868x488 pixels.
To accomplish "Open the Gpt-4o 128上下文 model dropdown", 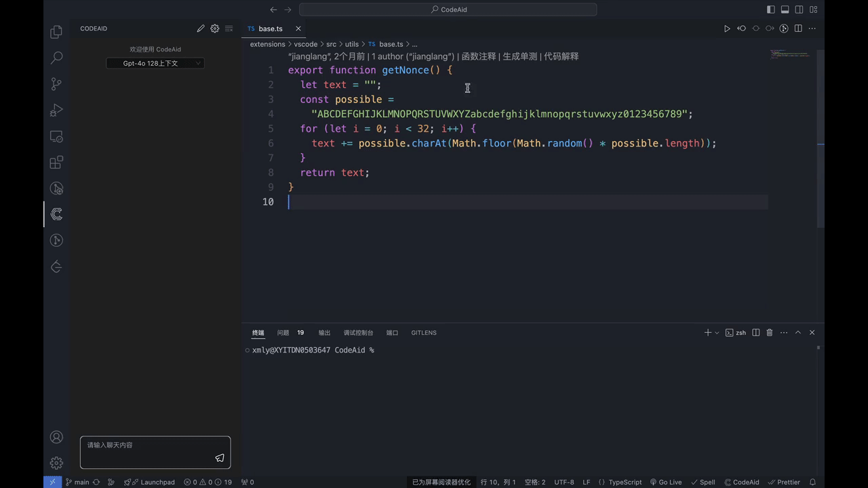I will (x=155, y=63).
